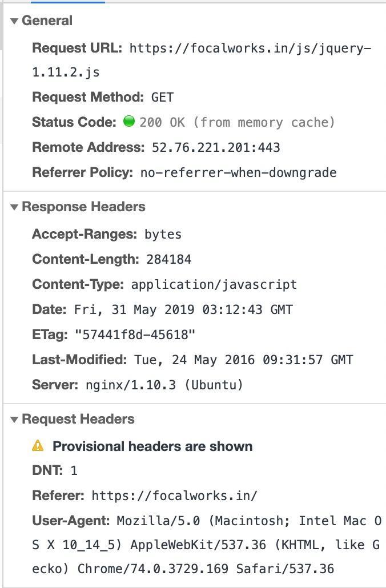The height and width of the screenshot is (588, 386).
Task: Click the green status code indicator dot
Action: coord(129,122)
